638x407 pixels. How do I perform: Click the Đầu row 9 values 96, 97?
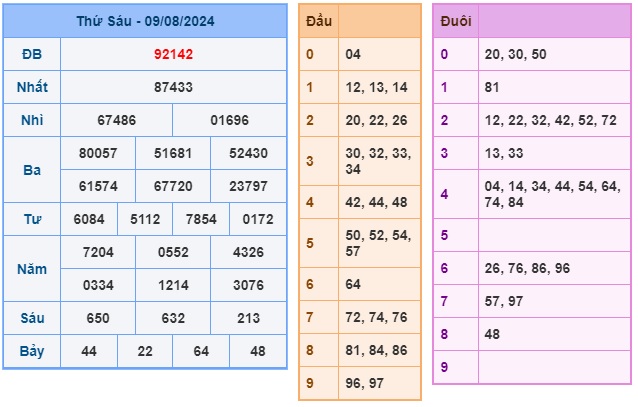pyautogui.click(x=365, y=383)
